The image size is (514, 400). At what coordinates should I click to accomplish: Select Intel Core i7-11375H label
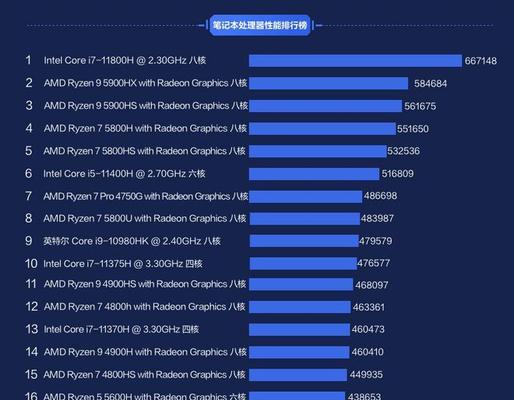(123, 264)
